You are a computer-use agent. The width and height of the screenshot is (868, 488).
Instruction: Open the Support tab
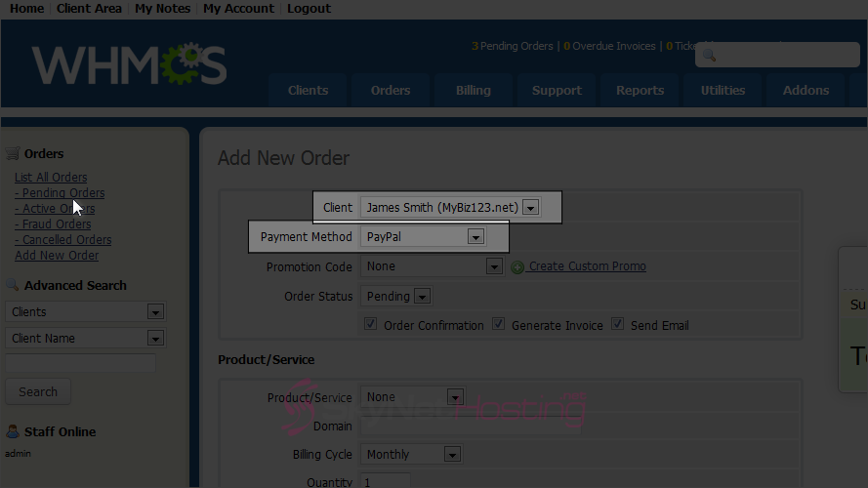557,90
